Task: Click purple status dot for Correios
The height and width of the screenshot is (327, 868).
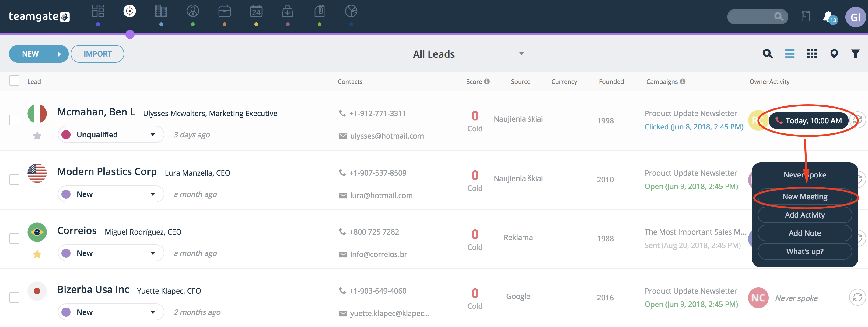Action: click(x=66, y=253)
